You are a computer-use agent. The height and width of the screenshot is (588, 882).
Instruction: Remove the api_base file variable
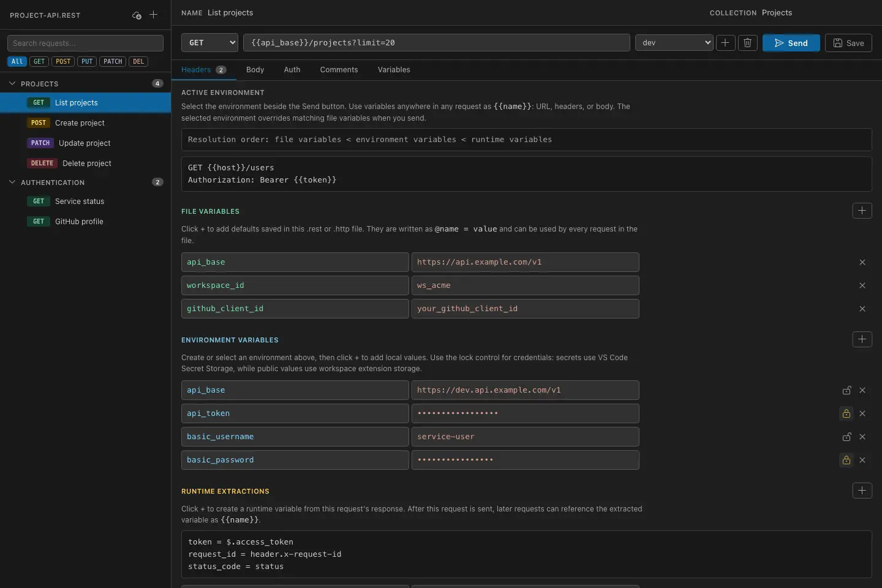[862, 262]
